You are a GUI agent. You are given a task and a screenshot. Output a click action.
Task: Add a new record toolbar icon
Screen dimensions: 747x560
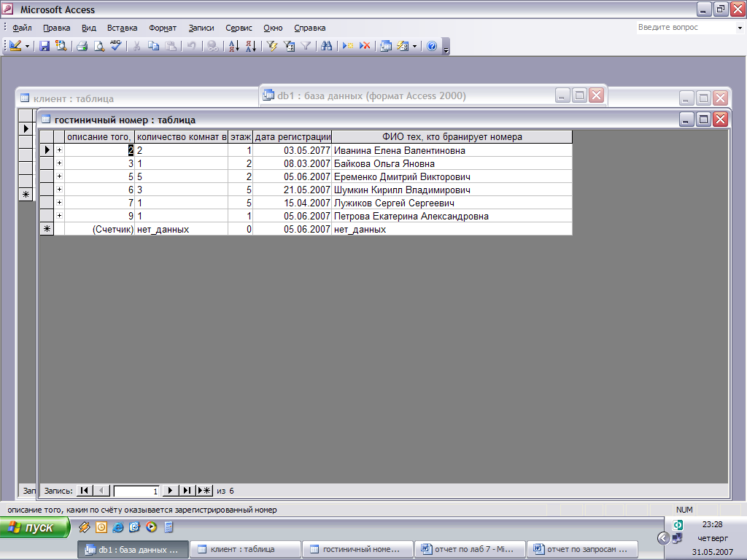tap(348, 46)
